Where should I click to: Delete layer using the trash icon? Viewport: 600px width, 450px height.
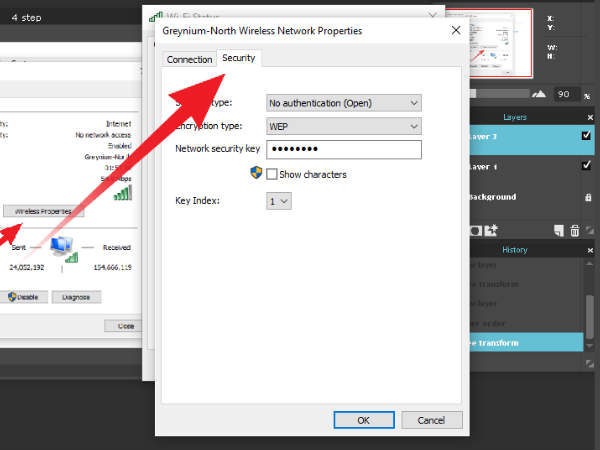tap(574, 230)
